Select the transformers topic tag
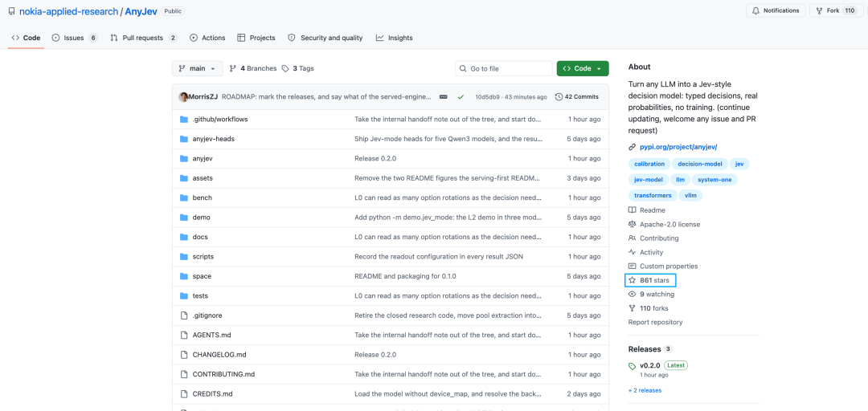The image size is (868, 411). pos(653,195)
